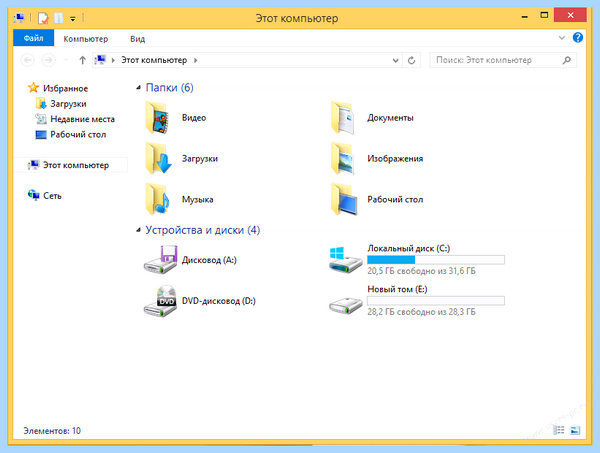
Task: Click the Рабочий стол icon in sidebar
Action: point(41,134)
